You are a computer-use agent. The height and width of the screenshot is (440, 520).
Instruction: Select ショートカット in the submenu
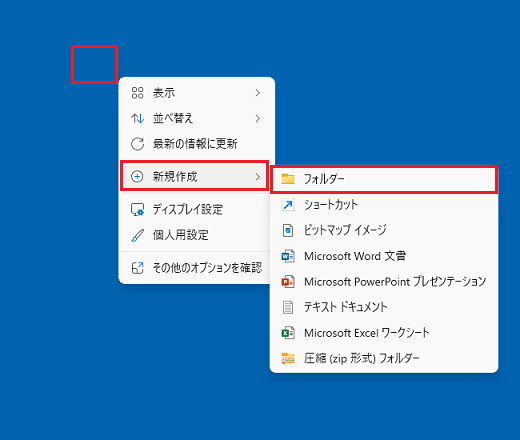click(x=384, y=205)
